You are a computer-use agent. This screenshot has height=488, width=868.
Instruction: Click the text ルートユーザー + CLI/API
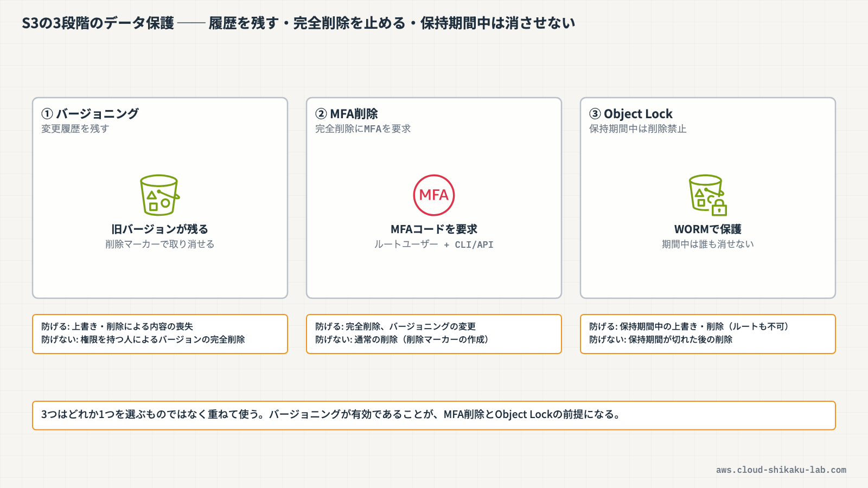point(434,245)
